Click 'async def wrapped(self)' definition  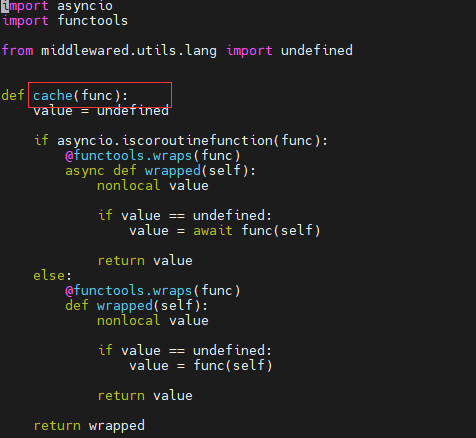pyautogui.click(x=160, y=171)
